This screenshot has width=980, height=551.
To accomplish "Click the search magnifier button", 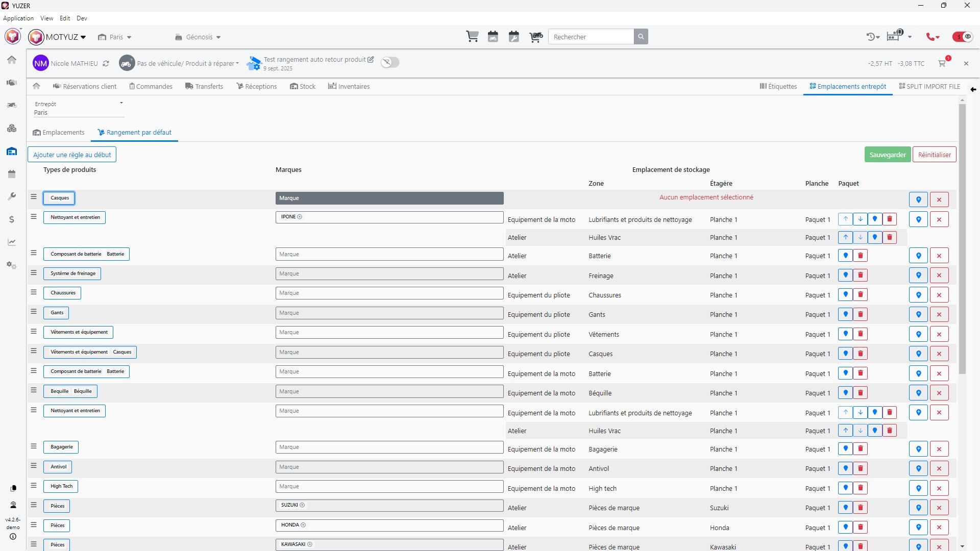I will click(641, 37).
